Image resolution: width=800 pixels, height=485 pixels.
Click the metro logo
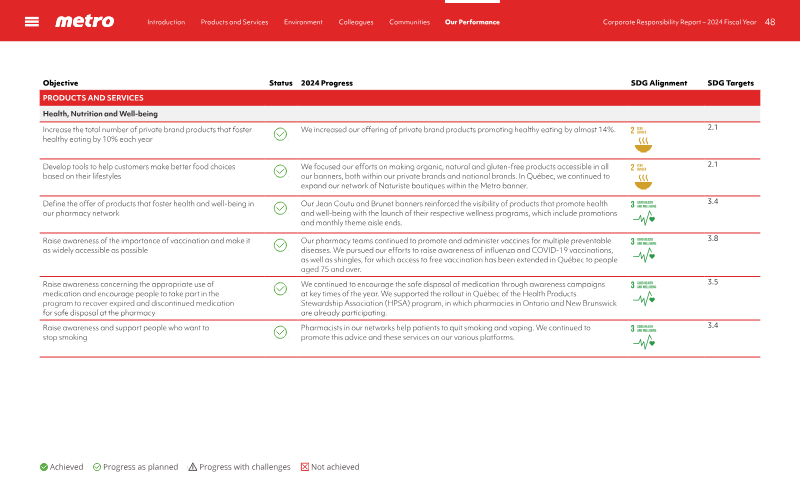click(85, 21)
